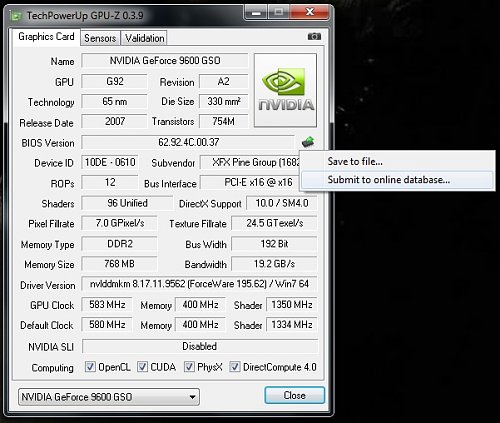Viewport: 500px width, 423px height.
Task: Click the BIOS Version field
Action: click(x=188, y=142)
